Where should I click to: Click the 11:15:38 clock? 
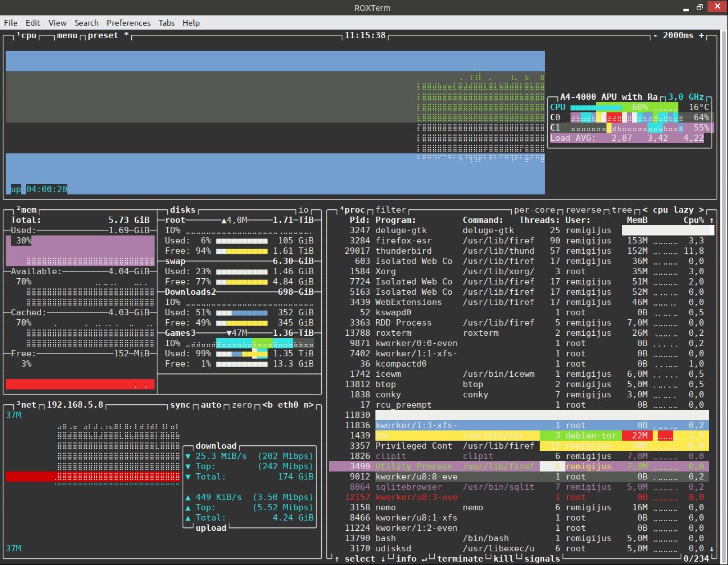click(365, 35)
